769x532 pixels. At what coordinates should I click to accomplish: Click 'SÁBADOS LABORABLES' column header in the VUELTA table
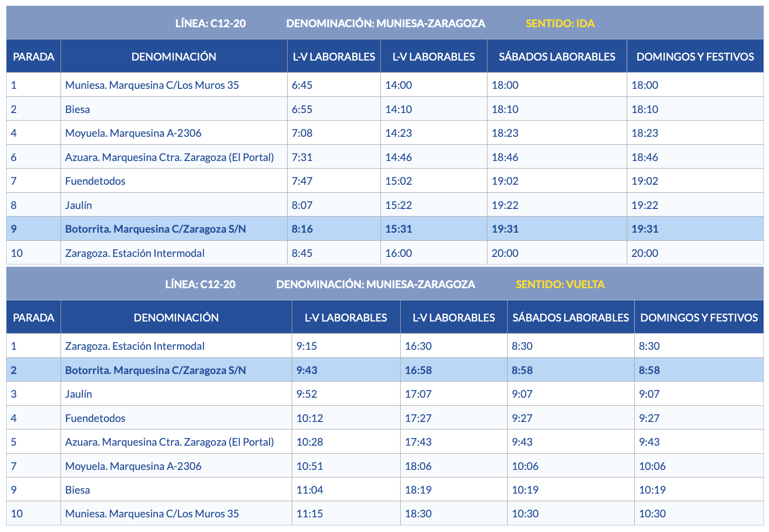click(x=571, y=317)
